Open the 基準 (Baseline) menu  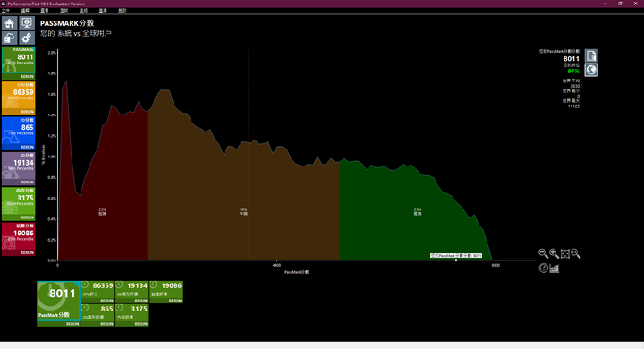[x=103, y=10]
